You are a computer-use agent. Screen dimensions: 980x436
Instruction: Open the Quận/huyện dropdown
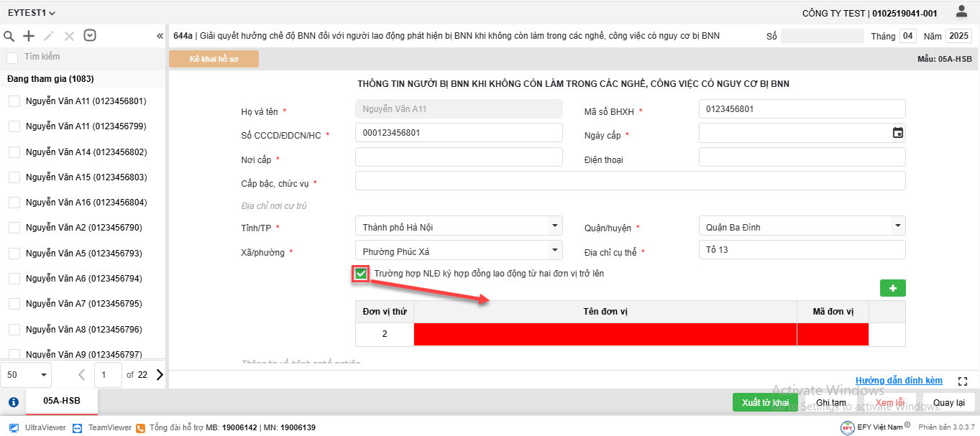tap(897, 226)
